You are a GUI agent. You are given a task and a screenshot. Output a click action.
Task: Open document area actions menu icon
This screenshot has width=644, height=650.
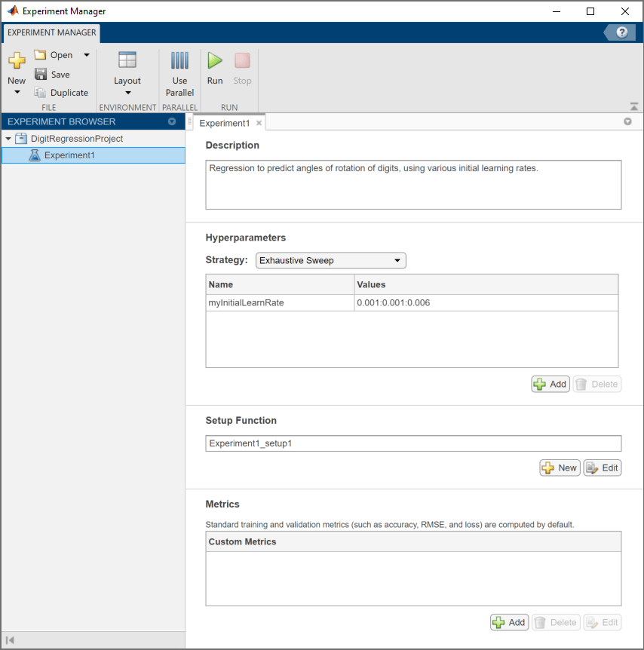[x=627, y=121]
